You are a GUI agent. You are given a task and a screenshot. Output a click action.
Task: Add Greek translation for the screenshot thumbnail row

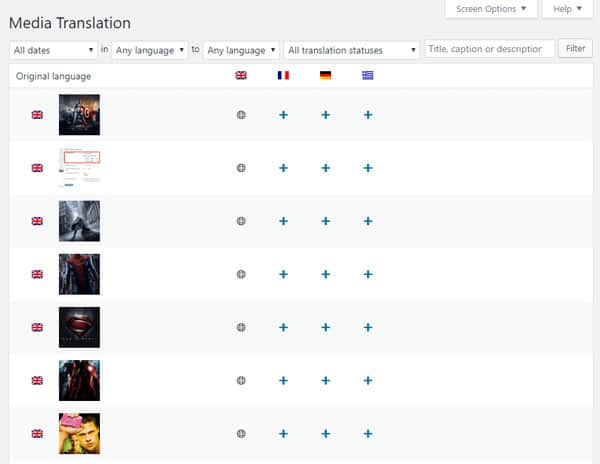click(368, 168)
